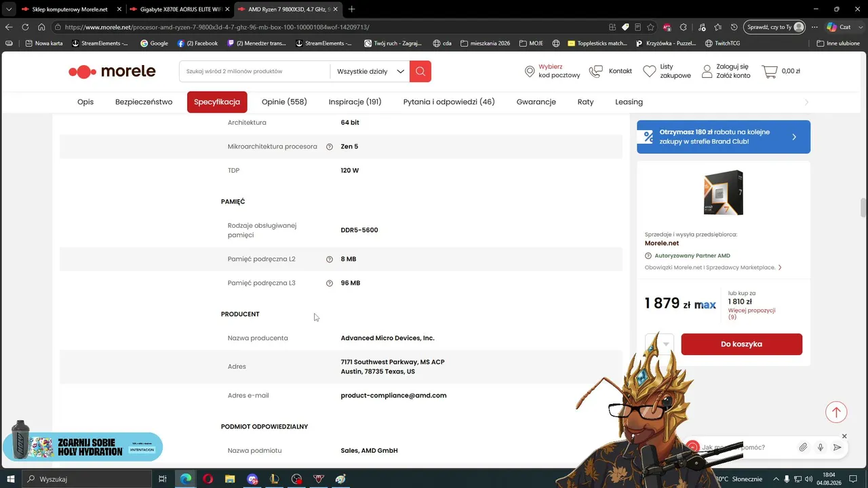
Task: Click the product-compliance@amd.com email text
Action: [x=393, y=396]
